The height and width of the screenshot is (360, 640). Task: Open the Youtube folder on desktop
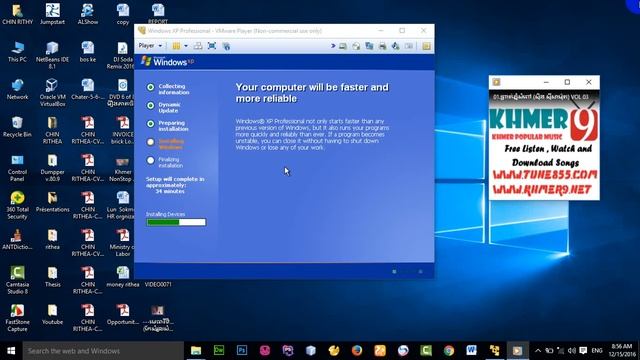click(52, 314)
